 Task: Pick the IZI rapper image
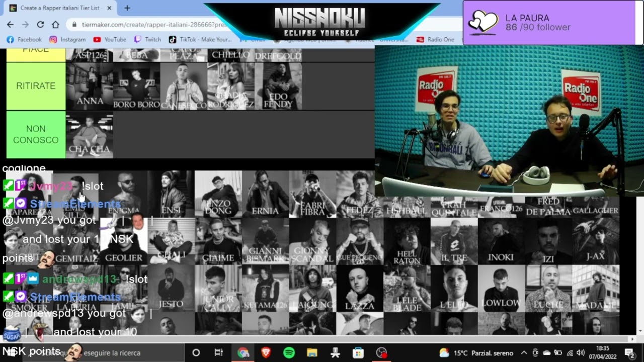click(548, 241)
